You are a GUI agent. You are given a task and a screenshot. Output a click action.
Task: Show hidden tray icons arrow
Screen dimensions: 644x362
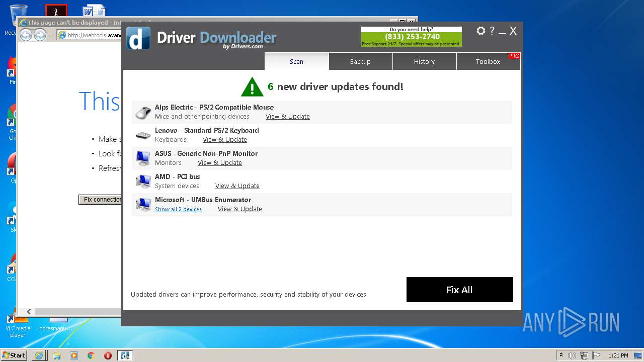click(561, 355)
